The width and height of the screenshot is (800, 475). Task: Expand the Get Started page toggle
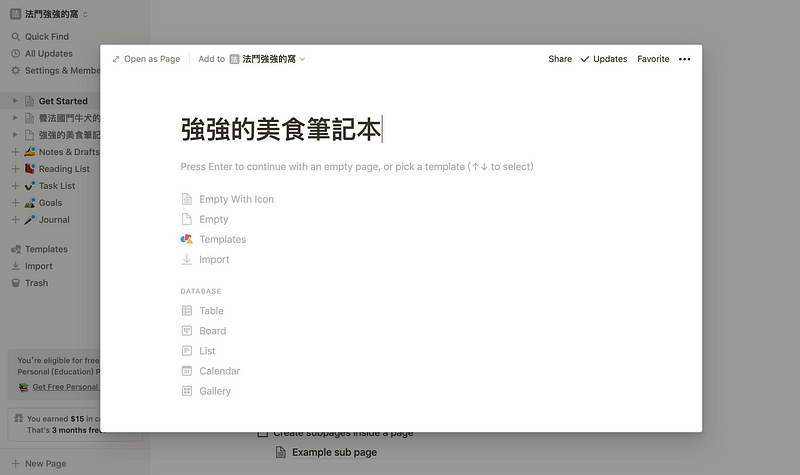15,101
